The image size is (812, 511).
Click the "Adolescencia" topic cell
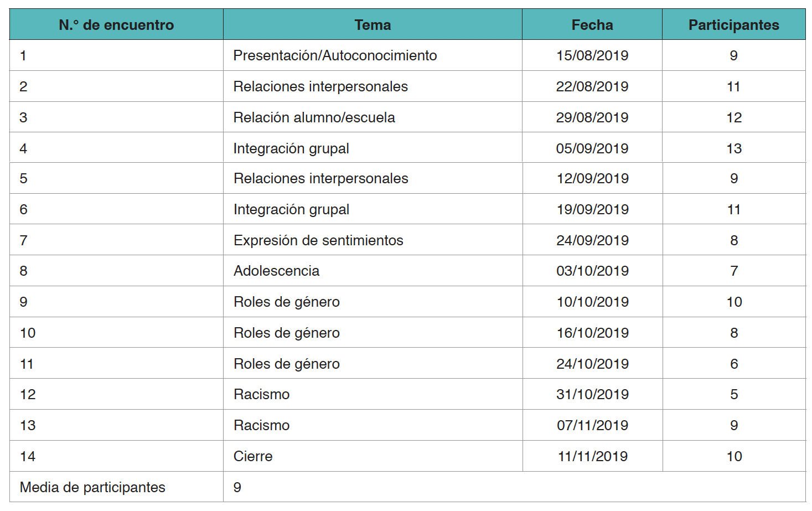point(276,271)
